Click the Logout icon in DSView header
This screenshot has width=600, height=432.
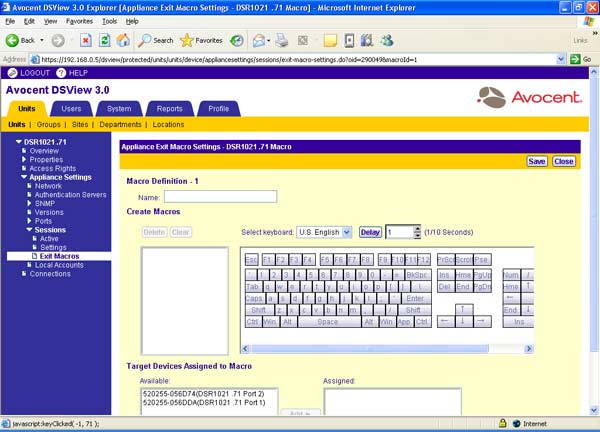pos(13,73)
